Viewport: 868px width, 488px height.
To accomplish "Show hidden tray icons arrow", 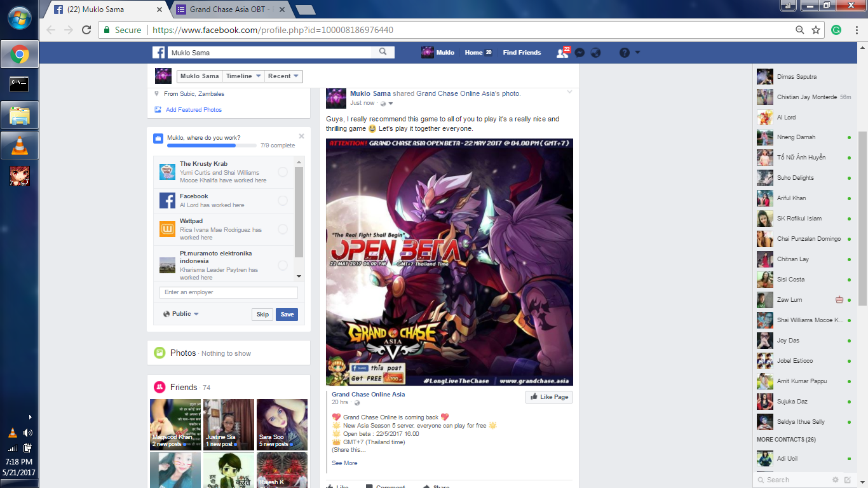I will click(x=30, y=417).
